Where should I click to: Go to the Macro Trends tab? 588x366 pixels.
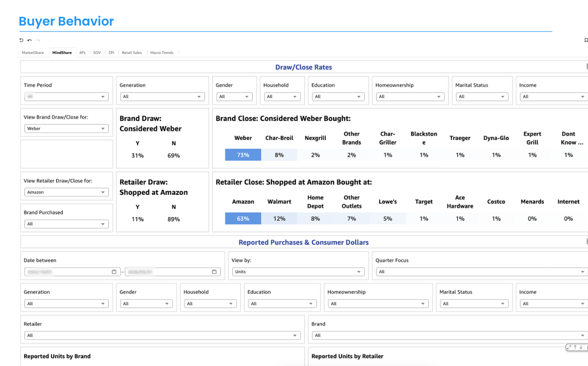[162, 52]
